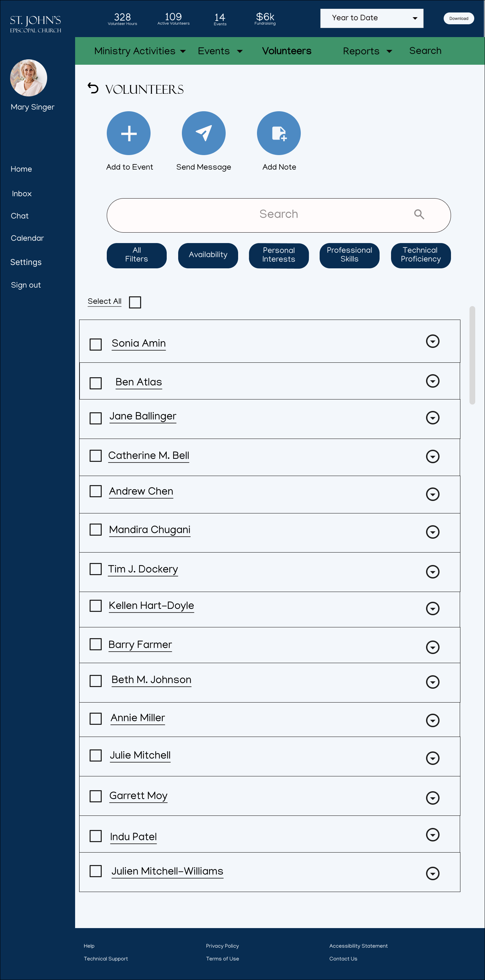Click the Add to Event plus icon
Viewport: 485px width, 980px height.
pos(128,133)
